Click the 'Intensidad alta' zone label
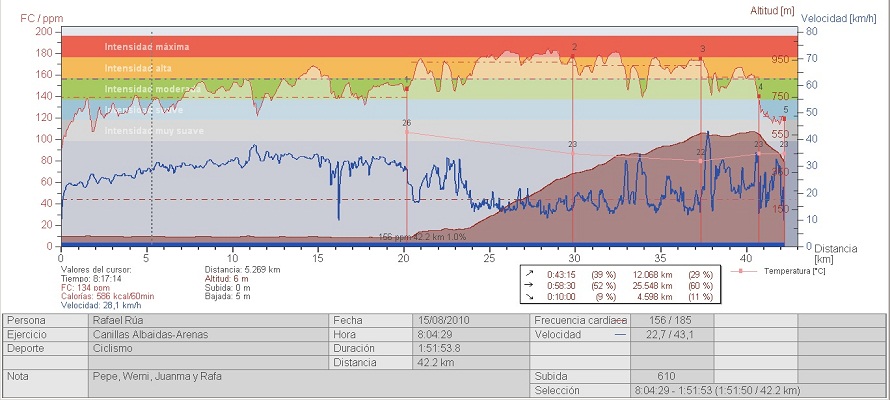 click(138, 68)
